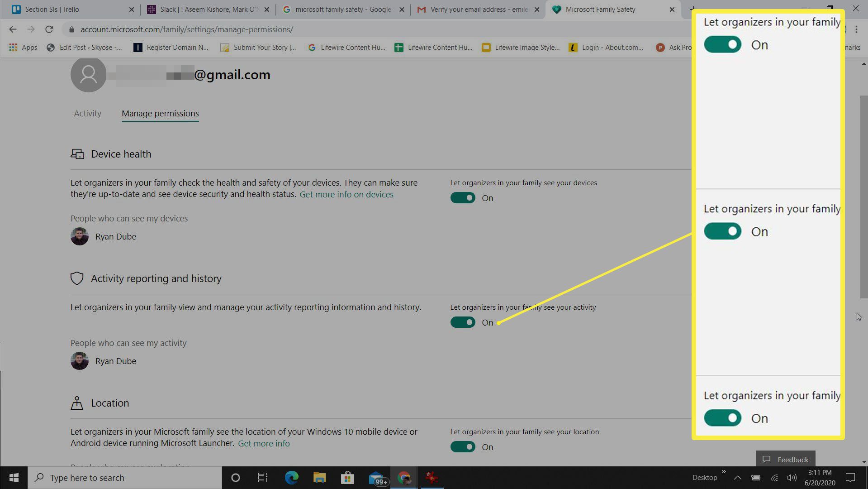
Task: Switch to Chrome in the taskbar
Action: tap(404, 478)
